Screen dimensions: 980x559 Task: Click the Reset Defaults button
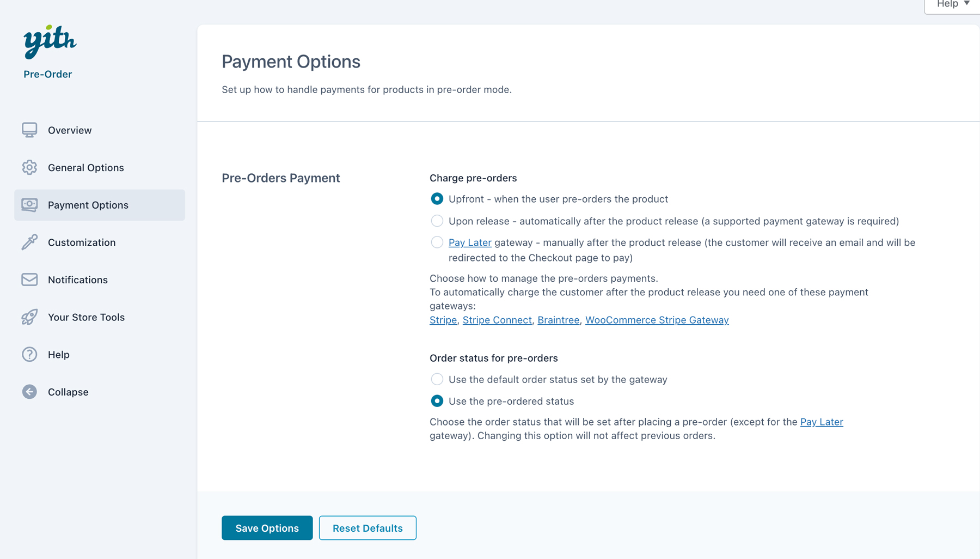[367, 528]
